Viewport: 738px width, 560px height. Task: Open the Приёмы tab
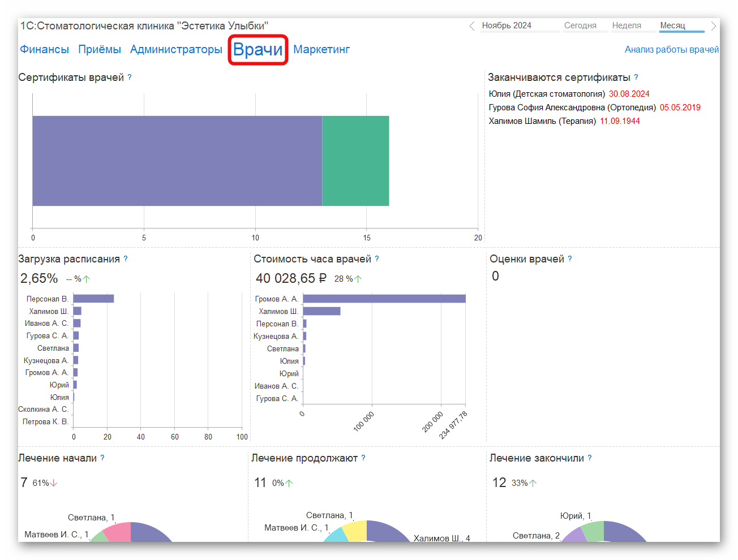100,49
